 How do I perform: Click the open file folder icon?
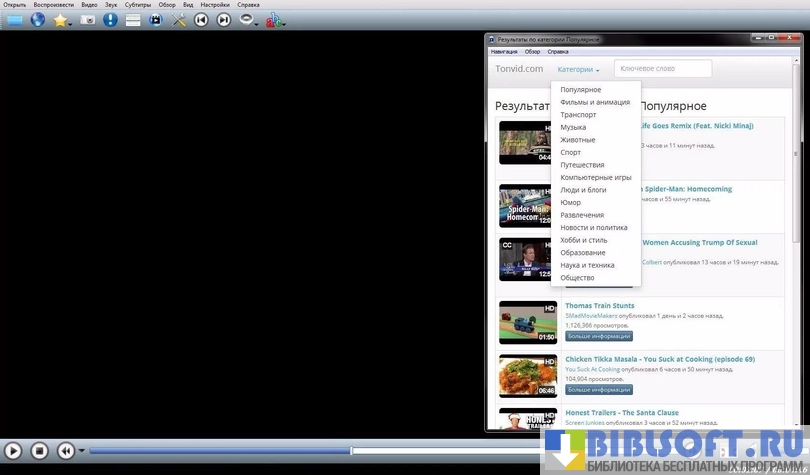point(14,20)
